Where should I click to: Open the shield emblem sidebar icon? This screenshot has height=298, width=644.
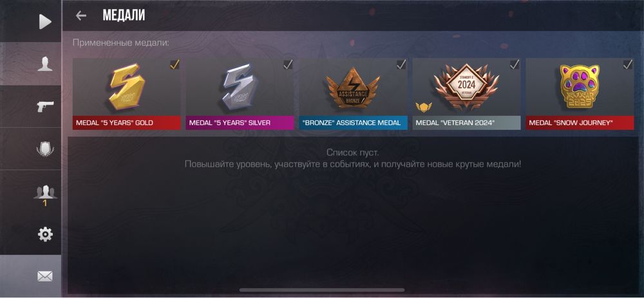(45, 149)
